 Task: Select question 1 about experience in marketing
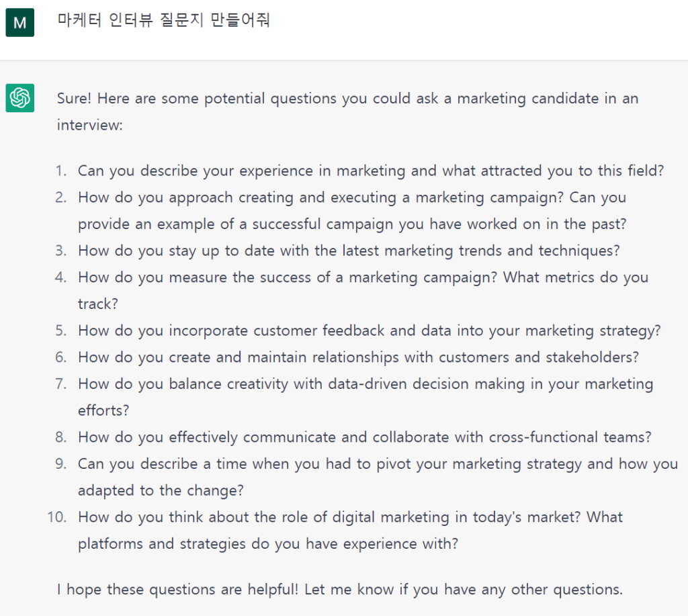370,171
